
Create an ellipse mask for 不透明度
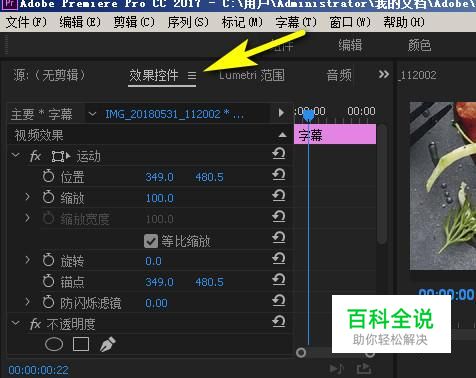[54, 344]
